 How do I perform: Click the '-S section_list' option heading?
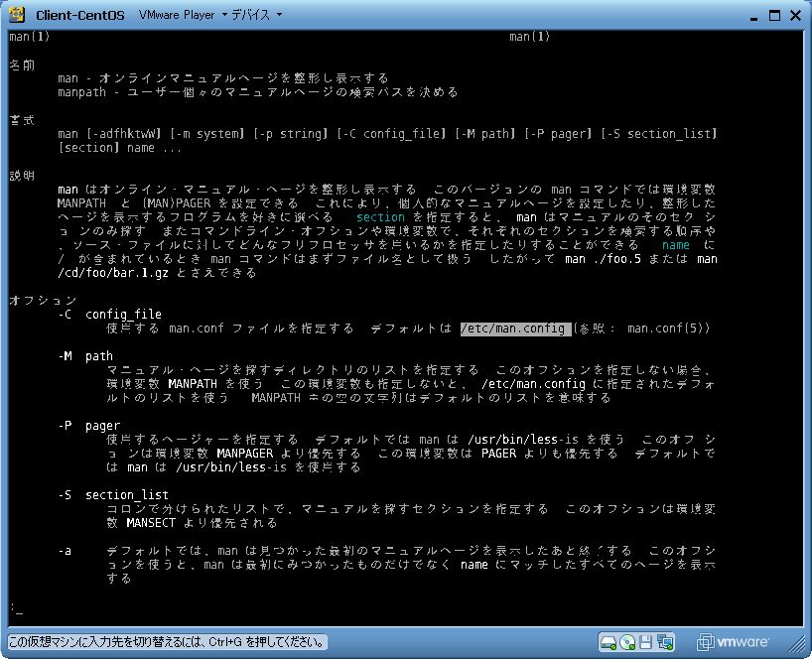click(113, 495)
